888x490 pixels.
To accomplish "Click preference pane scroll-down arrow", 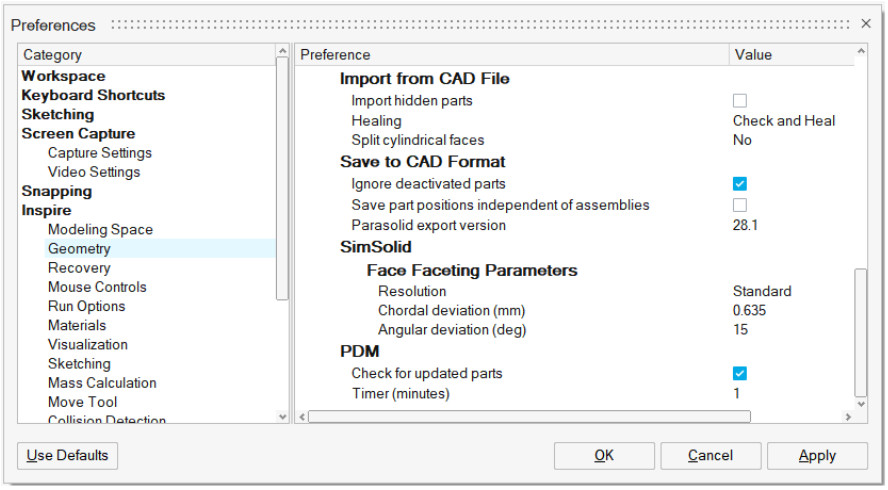I will point(861,403).
